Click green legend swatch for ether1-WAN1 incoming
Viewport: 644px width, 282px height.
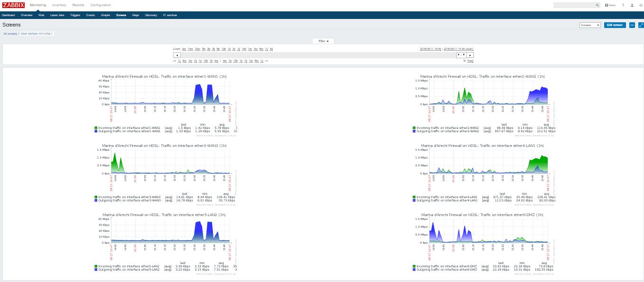click(x=96, y=128)
